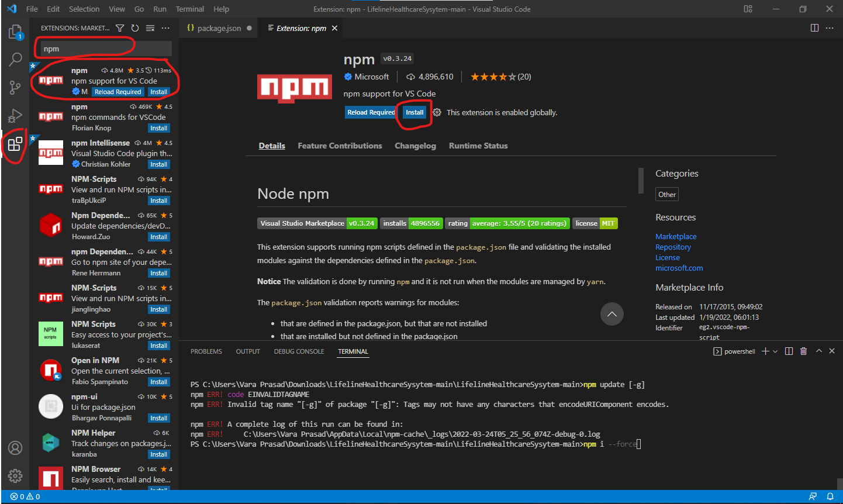Open the Accounts menu in the activity bar
This screenshot has width=843, height=504.
[x=15, y=448]
